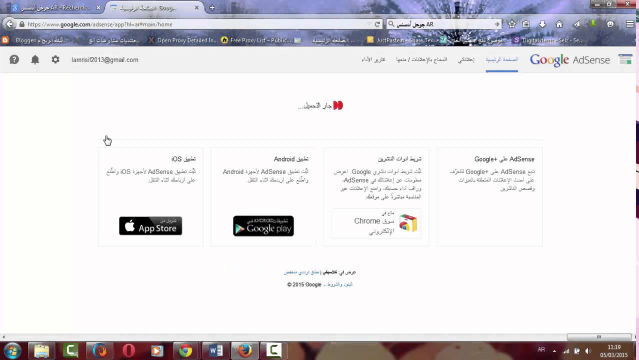Click the Google Play download badge
This screenshot has height=360, width=639.
(263, 226)
